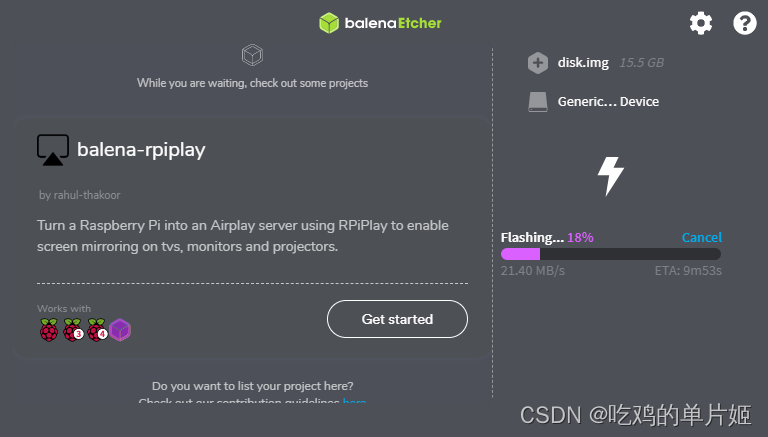This screenshot has width=768, height=437.
Task: Click the Get started button
Action: click(x=397, y=319)
